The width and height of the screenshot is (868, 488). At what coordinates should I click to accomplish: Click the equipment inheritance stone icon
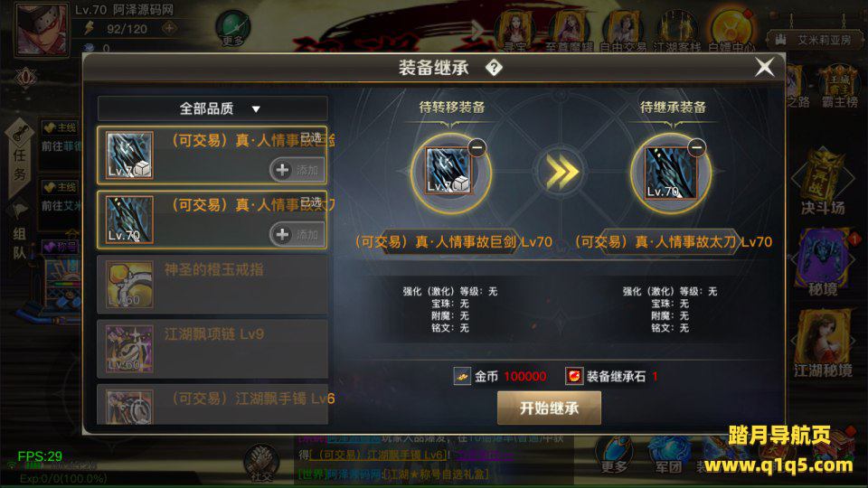[x=573, y=376]
